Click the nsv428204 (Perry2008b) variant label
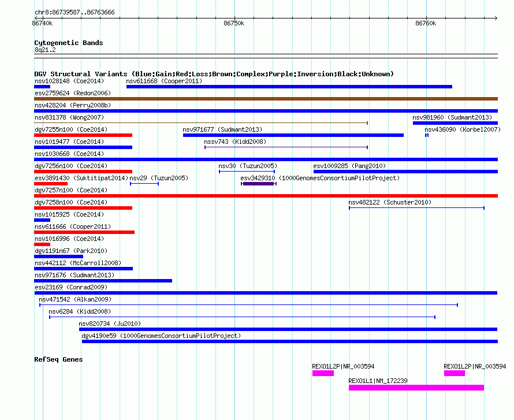The height and width of the screenshot is (420, 514). (73, 105)
